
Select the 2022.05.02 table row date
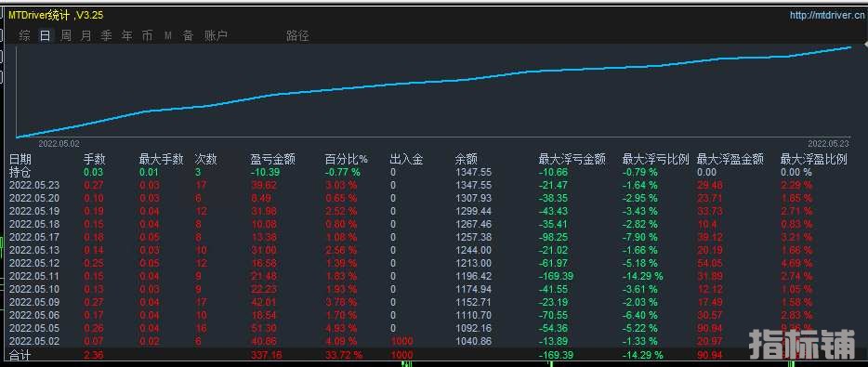point(34,342)
